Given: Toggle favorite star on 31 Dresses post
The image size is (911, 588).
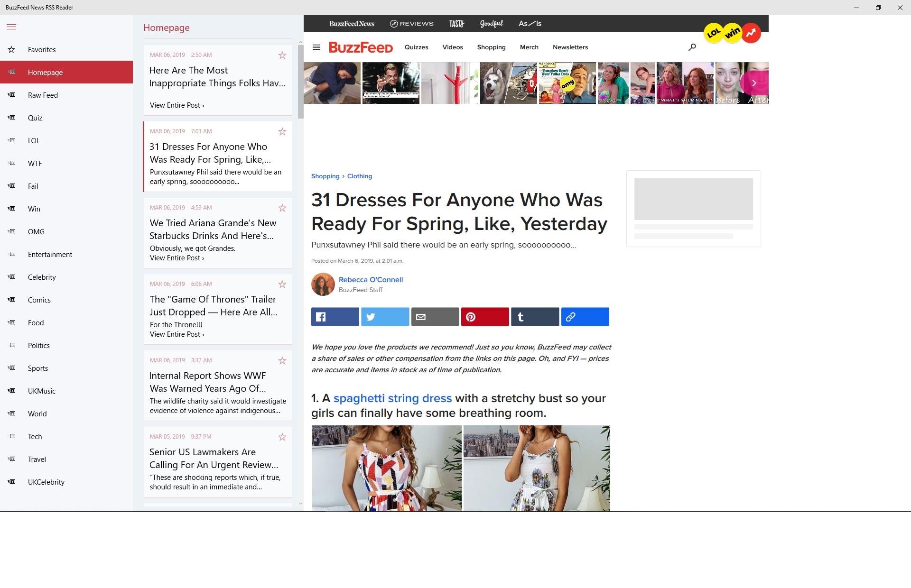Looking at the screenshot, I should point(282,131).
